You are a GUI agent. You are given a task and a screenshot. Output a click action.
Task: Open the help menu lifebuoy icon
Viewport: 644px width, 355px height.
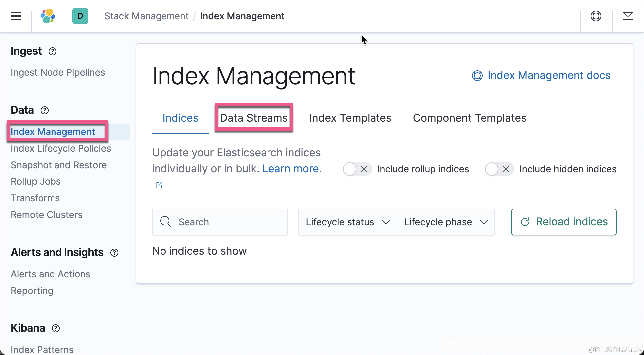click(596, 16)
